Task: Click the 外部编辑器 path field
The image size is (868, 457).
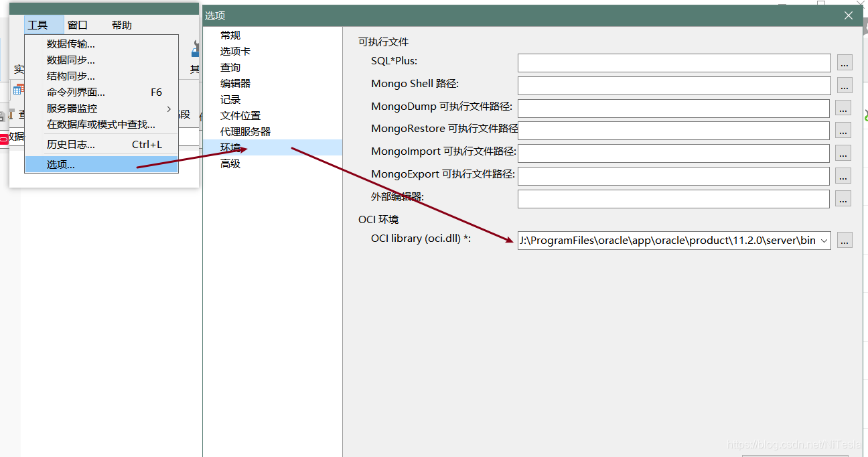Action: click(x=673, y=199)
